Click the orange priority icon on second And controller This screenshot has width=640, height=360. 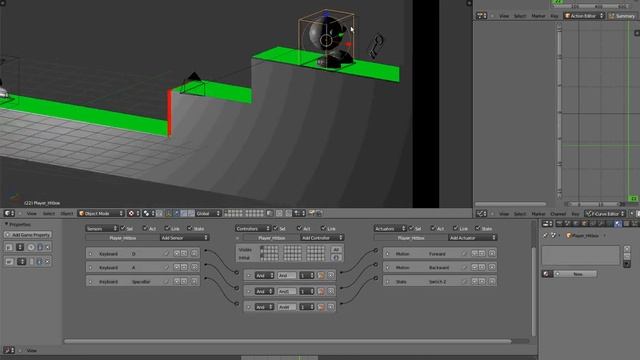[321, 291]
